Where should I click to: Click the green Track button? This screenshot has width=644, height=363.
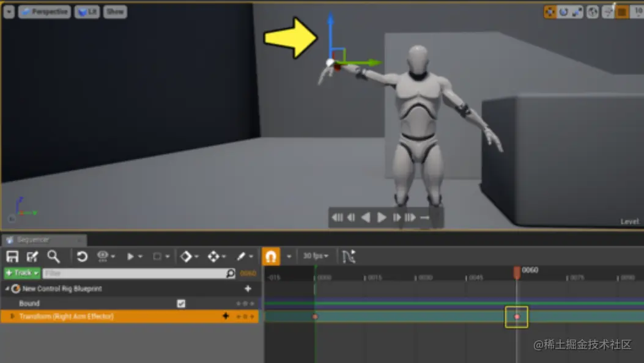click(x=20, y=273)
